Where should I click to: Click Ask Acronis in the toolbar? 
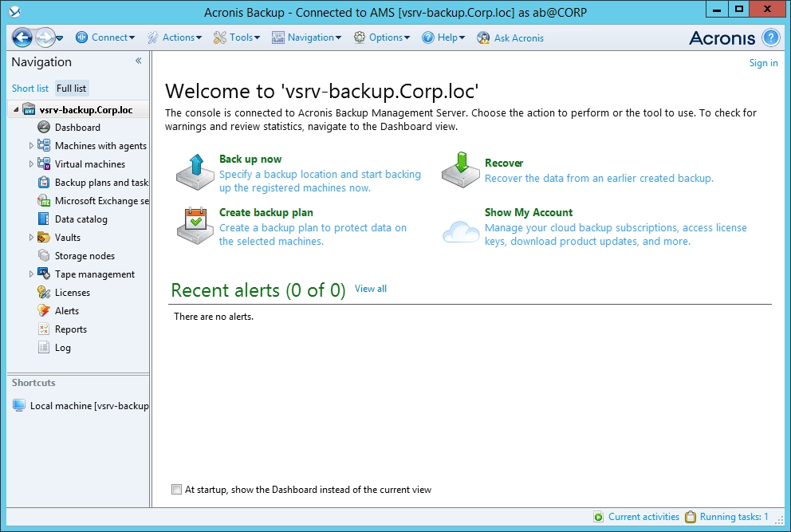510,37
